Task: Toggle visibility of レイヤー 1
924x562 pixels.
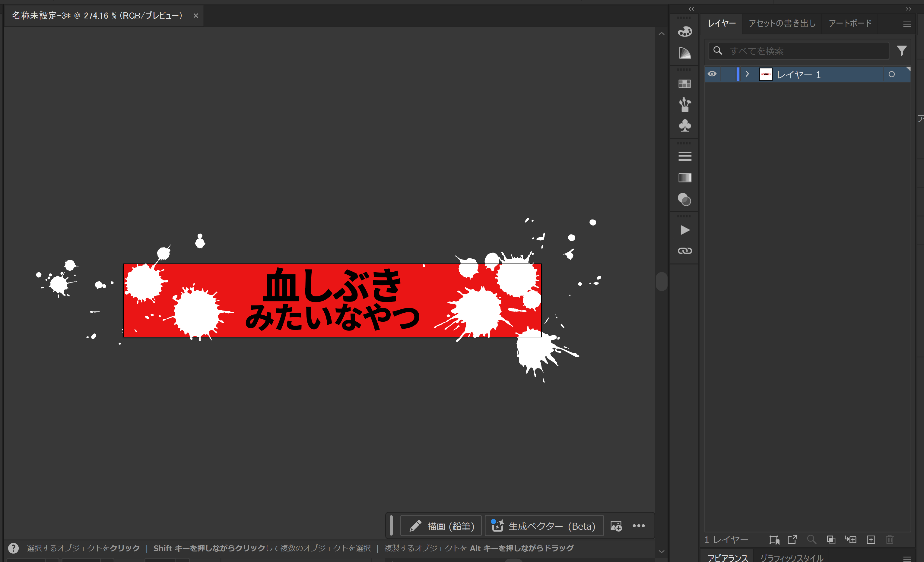Action: (x=712, y=74)
